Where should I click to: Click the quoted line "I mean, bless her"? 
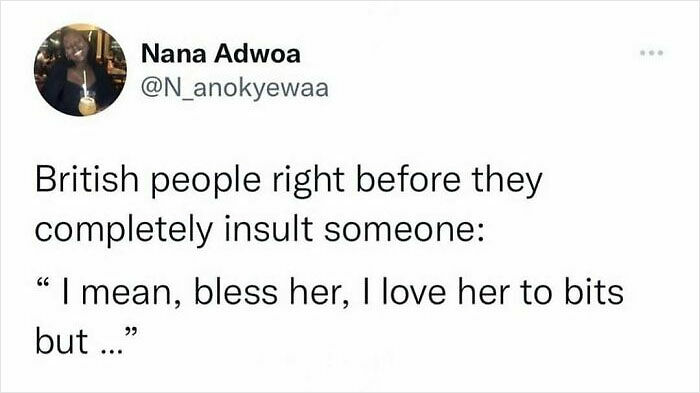330,292
